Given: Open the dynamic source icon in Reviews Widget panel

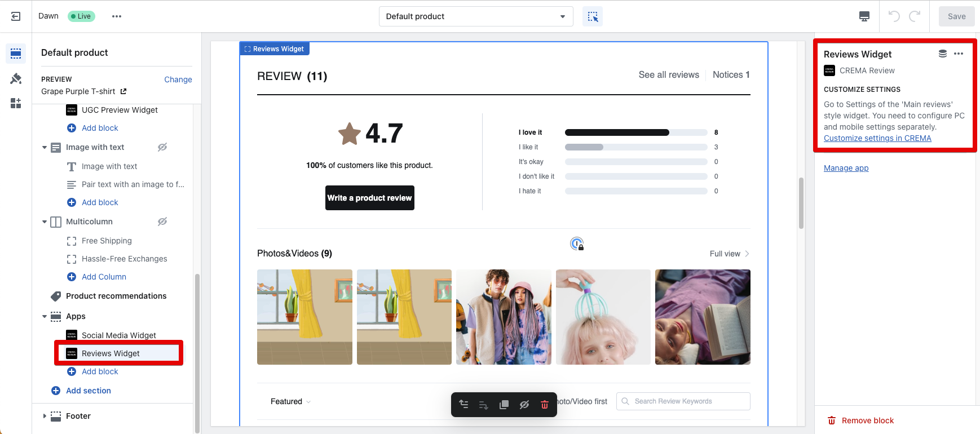Looking at the screenshot, I should coord(942,54).
